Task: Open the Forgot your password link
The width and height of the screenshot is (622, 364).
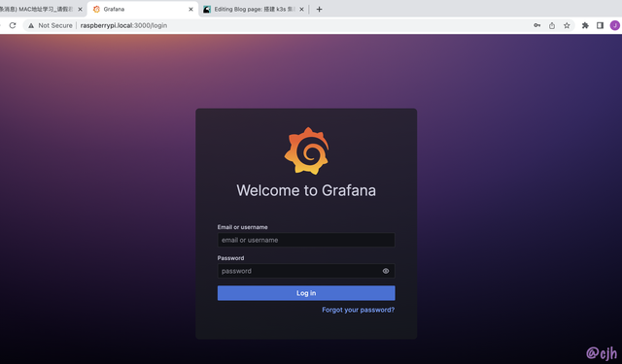Action: [359, 310]
